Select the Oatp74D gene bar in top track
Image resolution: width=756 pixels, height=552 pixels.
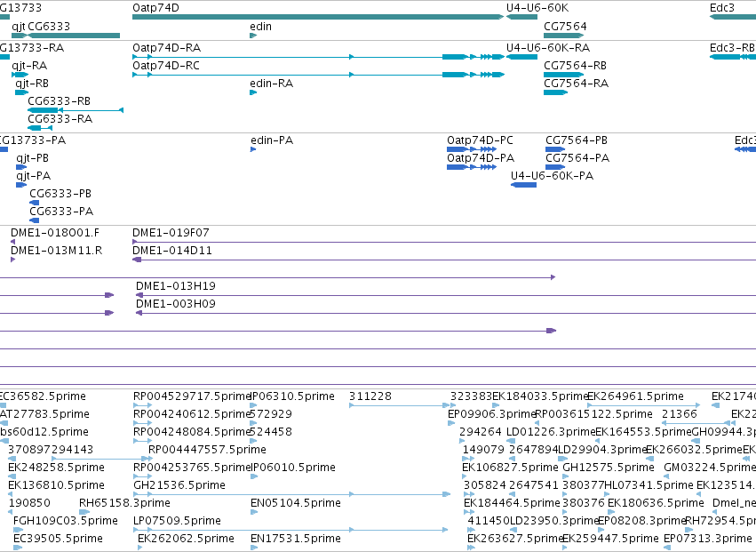pyautogui.click(x=318, y=17)
